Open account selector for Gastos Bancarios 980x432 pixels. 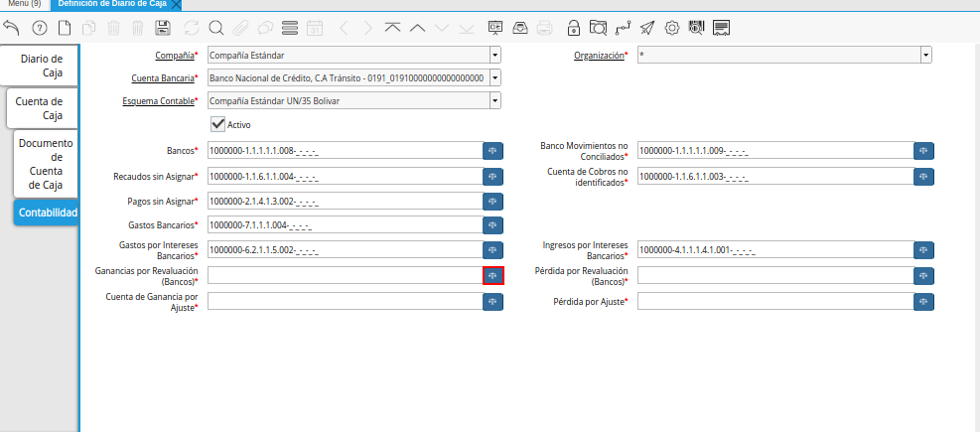pyautogui.click(x=492, y=224)
